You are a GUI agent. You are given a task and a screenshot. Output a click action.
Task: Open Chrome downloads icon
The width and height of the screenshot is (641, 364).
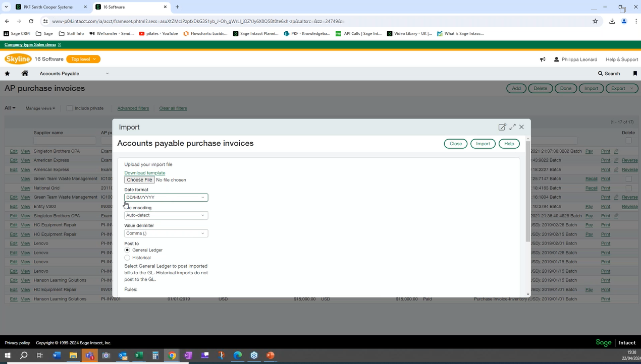pos(612,21)
